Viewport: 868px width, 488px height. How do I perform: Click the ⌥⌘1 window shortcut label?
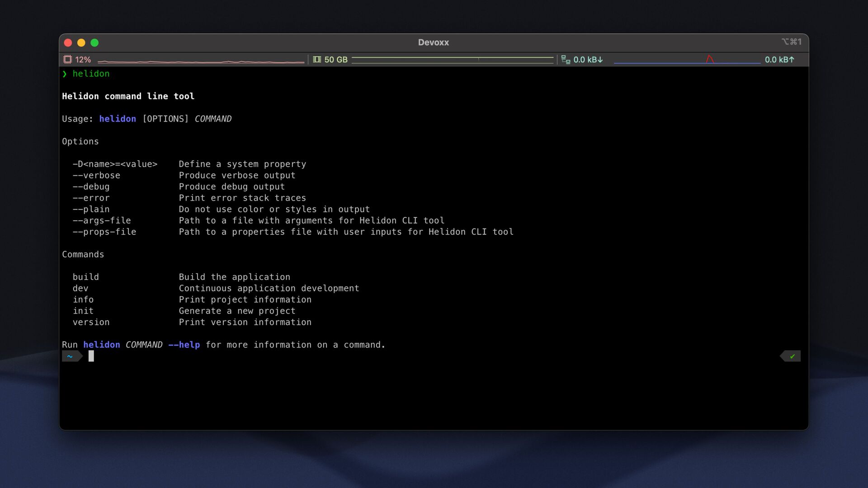791,42
